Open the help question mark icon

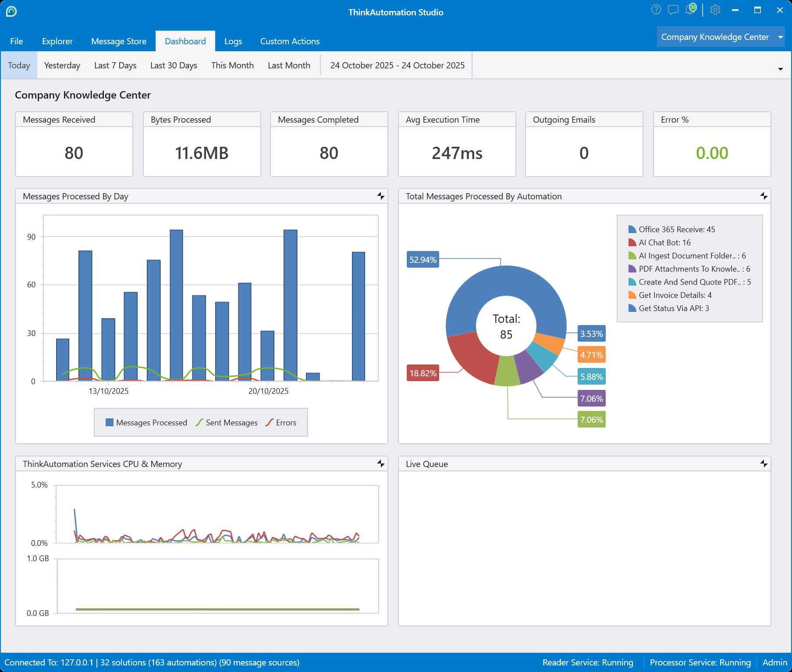(656, 10)
